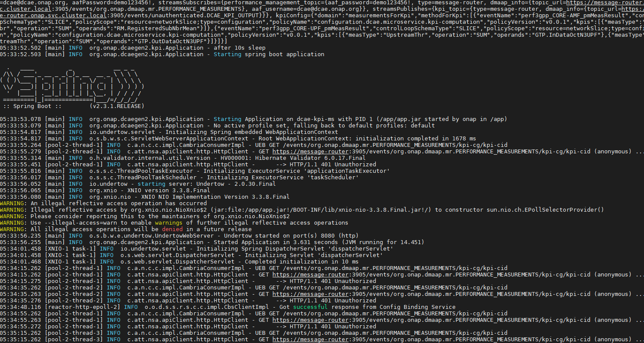The image size is (644, 343).
Task: Select 'XNIO NIO Implementation Version 3.3.8.Final' text
Action: (216, 197)
